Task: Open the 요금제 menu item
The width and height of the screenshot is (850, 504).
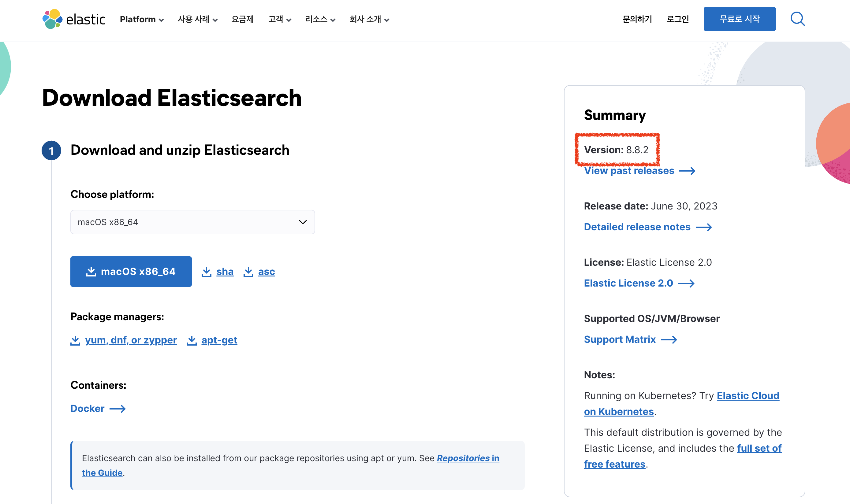Action: [x=242, y=19]
